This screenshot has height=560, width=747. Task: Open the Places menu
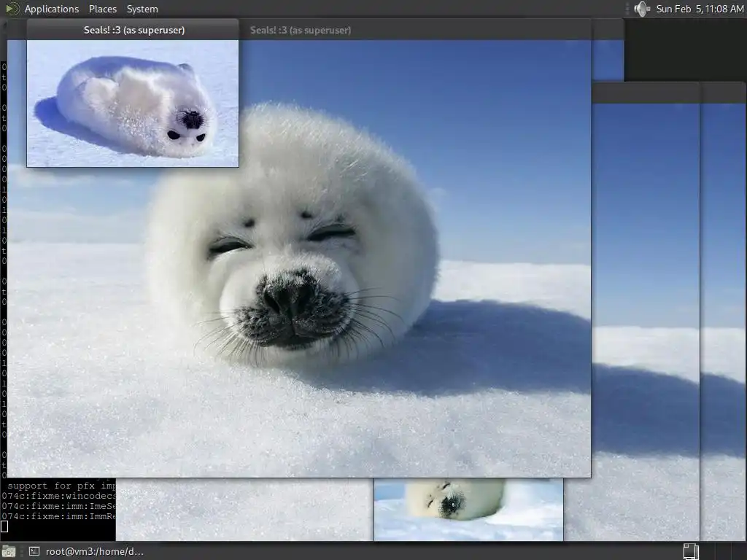click(102, 9)
